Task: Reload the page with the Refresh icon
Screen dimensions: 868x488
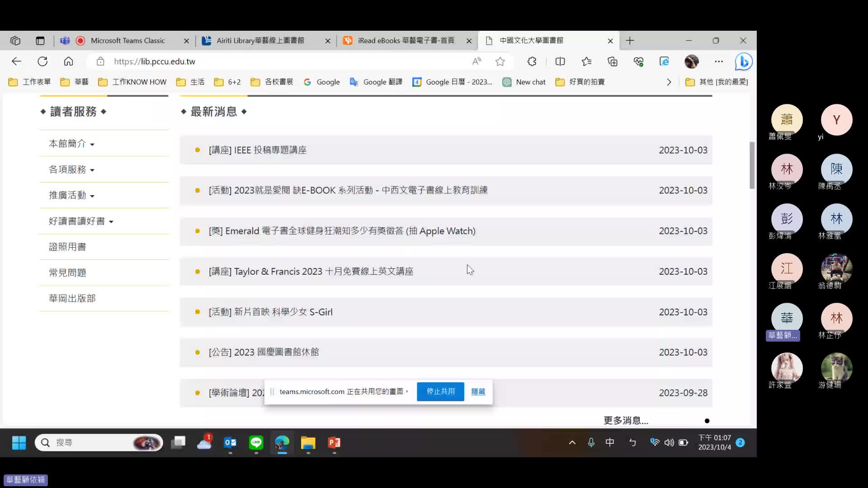Action: point(42,61)
